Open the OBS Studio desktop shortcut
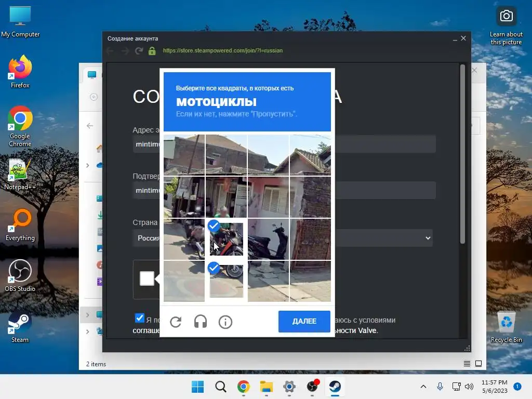 pyautogui.click(x=20, y=275)
